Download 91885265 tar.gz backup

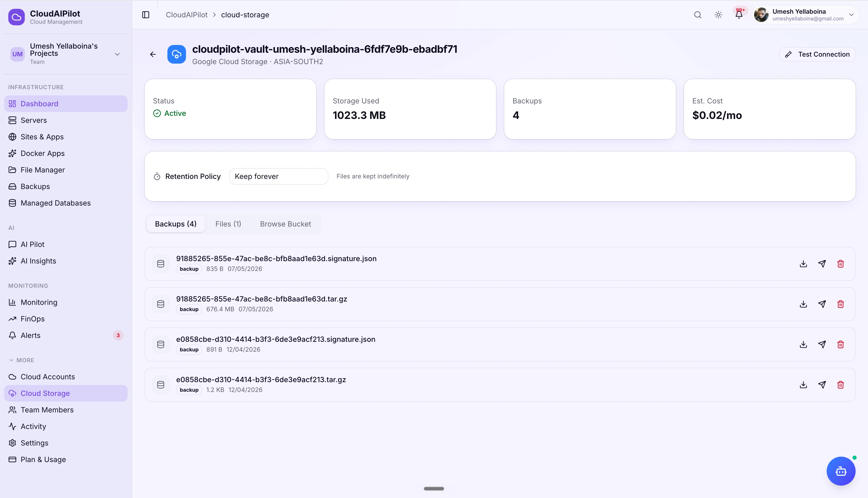803,304
